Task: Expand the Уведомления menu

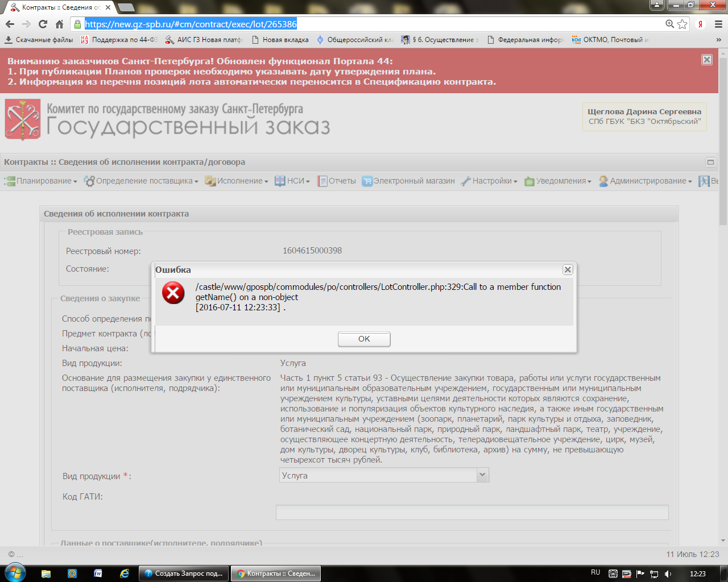Action: 558,181
